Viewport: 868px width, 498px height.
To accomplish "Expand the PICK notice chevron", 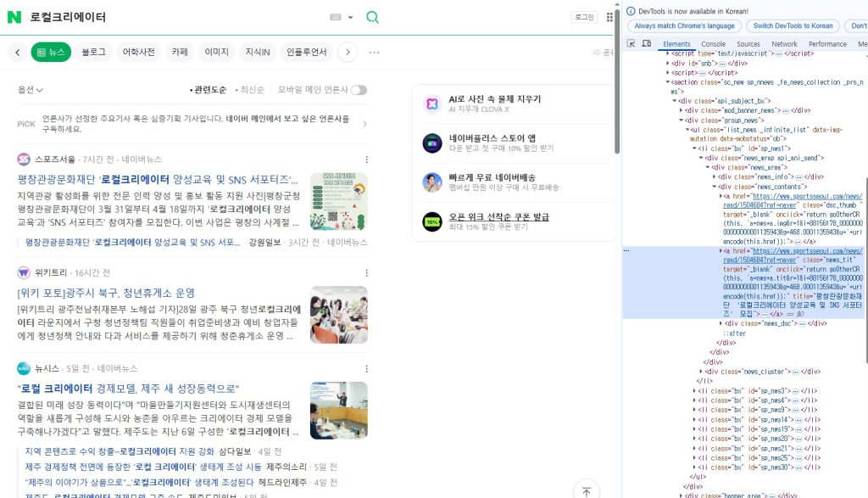I will (364, 124).
